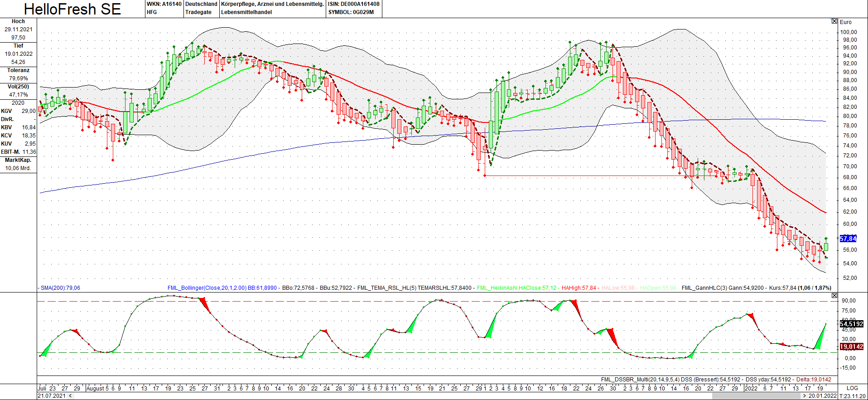Click the August label on the time axis

(95, 388)
